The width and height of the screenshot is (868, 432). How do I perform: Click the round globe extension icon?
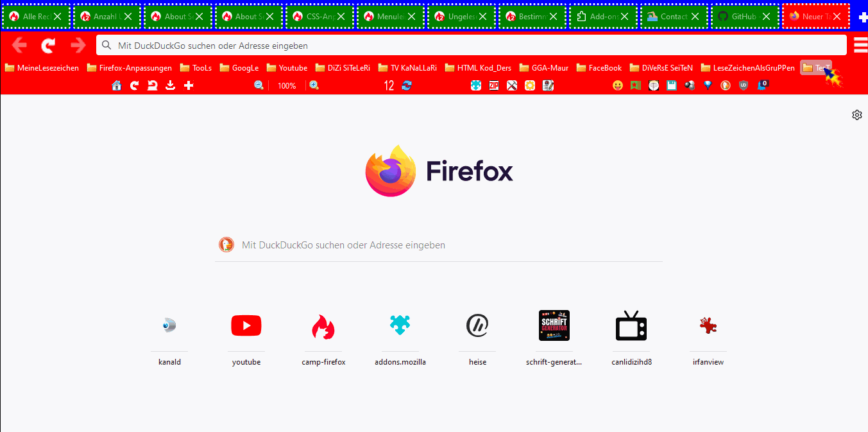pos(654,85)
